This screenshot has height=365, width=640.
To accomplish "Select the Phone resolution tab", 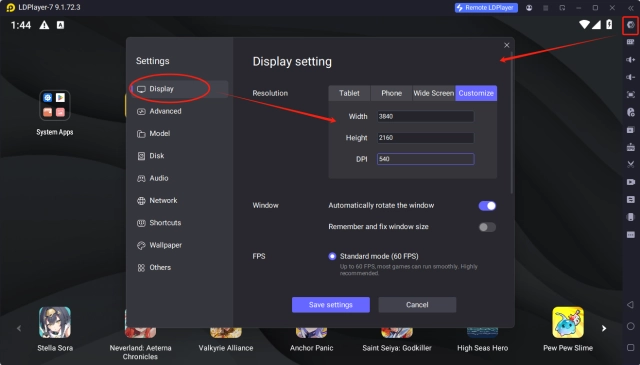I will [x=391, y=93].
